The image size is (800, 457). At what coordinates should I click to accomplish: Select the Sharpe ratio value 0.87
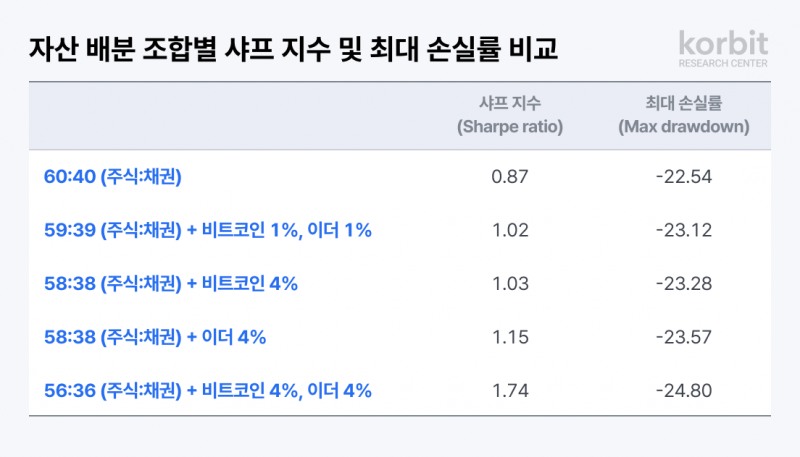tap(510, 177)
